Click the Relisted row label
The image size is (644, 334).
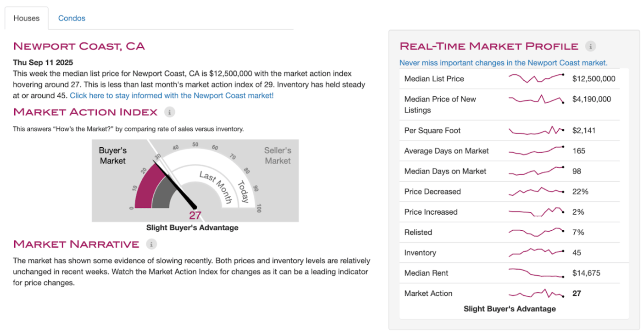[418, 232]
